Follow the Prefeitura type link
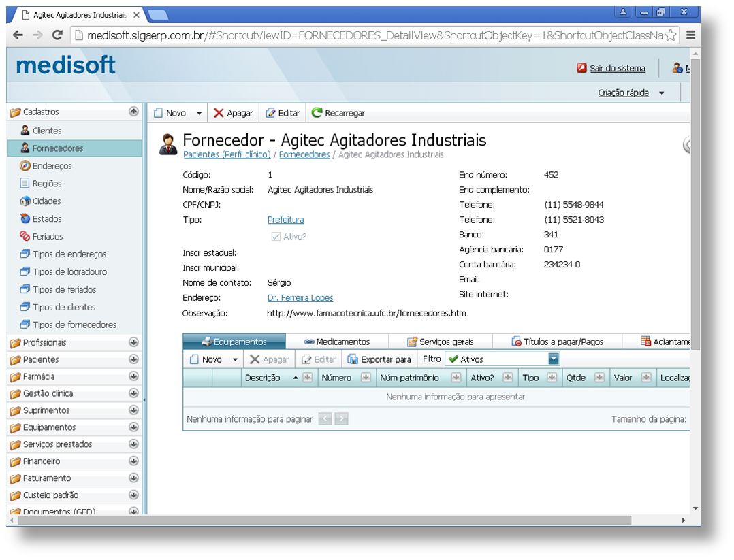This screenshot has width=734, height=560. point(285,219)
